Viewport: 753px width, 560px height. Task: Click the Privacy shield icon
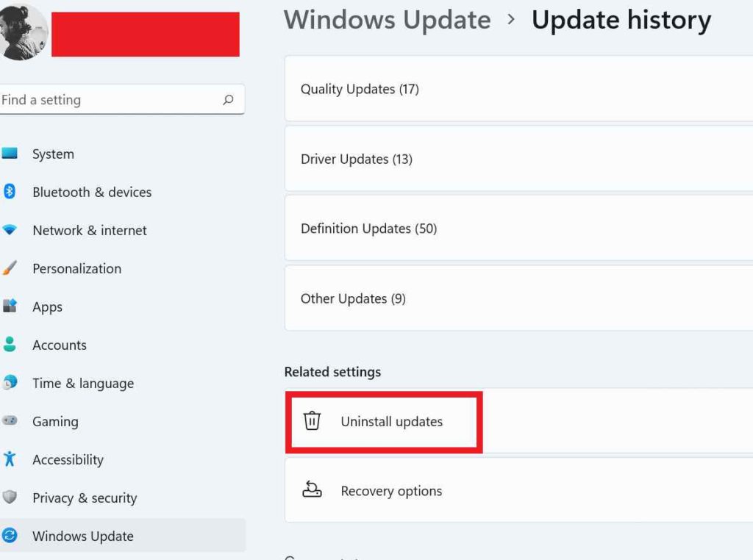pos(9,497)
